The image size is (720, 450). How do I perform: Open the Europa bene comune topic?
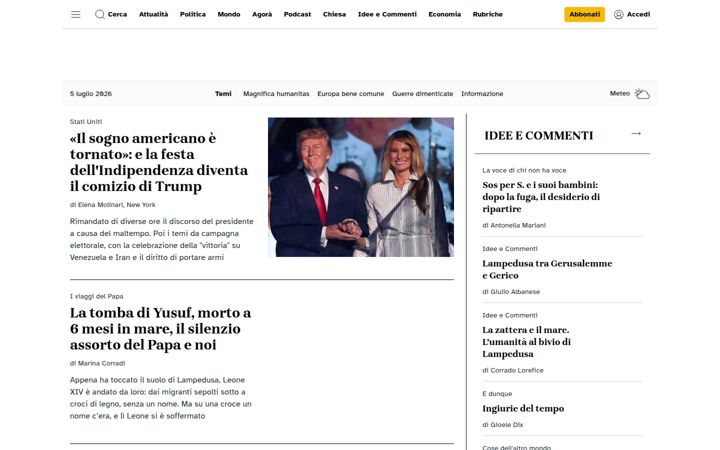[350, 94]
